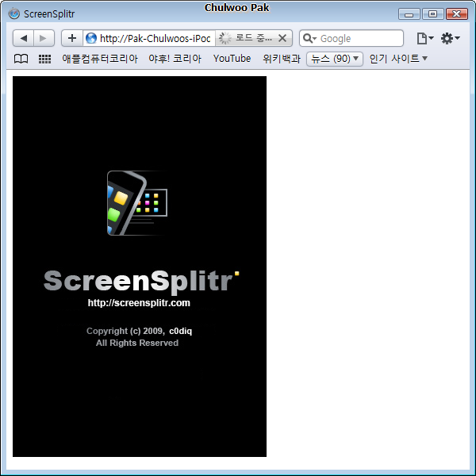The height and width of the screenshot is (476, 476).
Task: Maximize the browser window
Action: click(x=433, y=14)
